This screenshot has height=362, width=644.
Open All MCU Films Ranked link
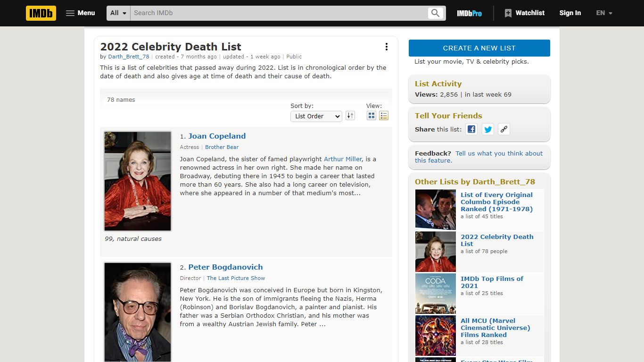pyautogui.click(x=495, y=328)
